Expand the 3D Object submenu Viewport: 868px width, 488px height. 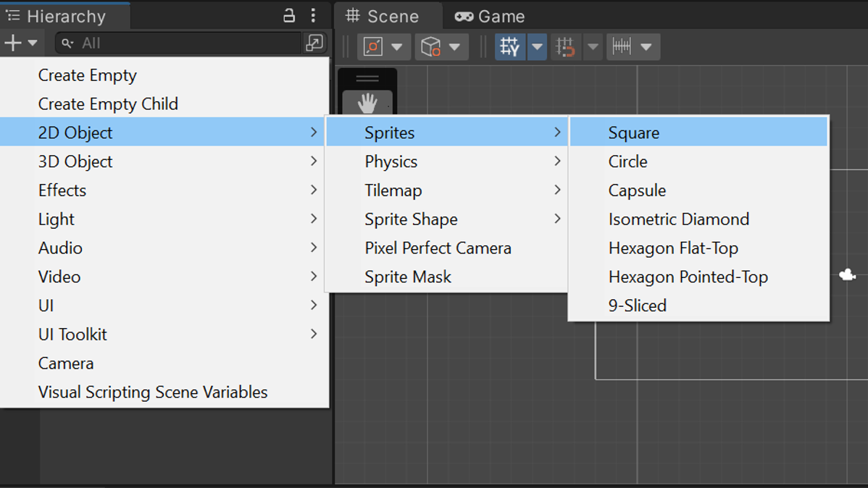tap(164, 161)
